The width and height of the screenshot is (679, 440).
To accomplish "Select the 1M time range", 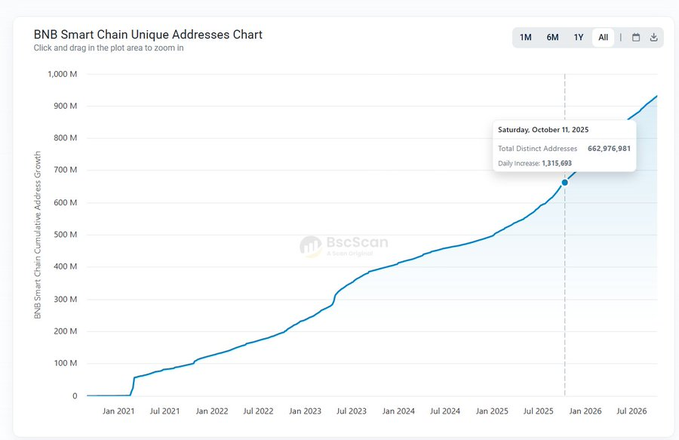I will pos(525,37).
